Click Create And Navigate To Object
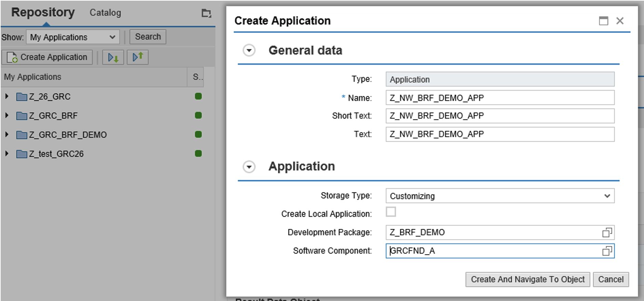Image resolution: width=644 pixels, height=301 pixels. [528, 279]
